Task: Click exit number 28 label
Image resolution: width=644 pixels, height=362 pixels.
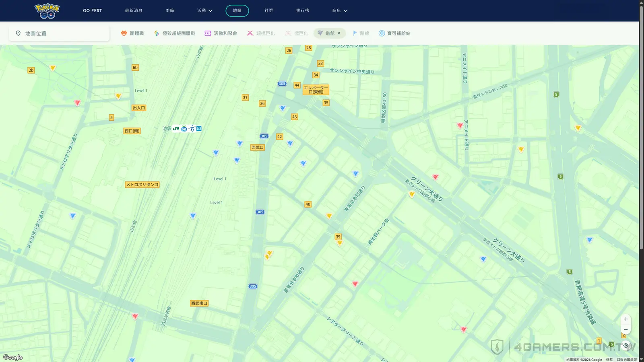Action: (x=309, y=48)
